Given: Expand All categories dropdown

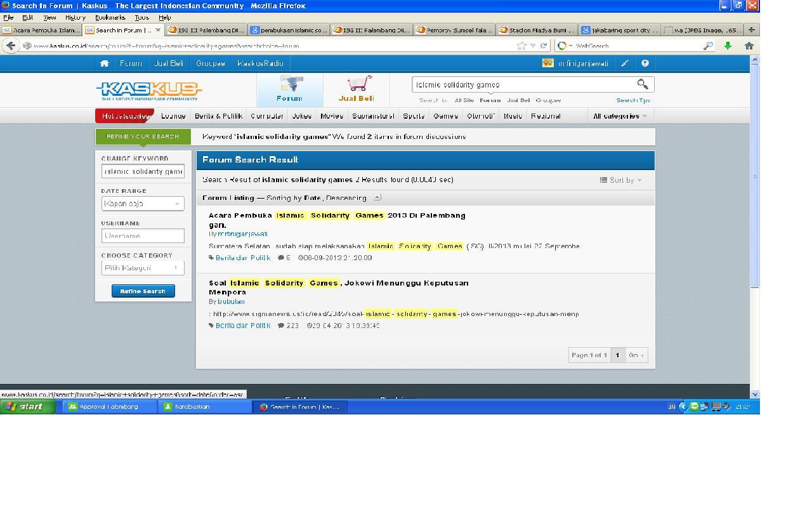Looking at the screenshot, I should tap(620, 116).
